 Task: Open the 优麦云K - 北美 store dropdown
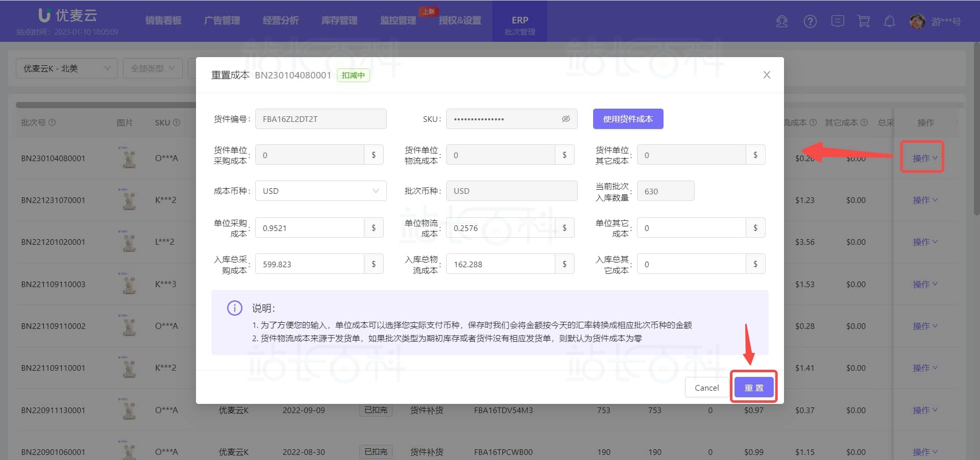coord(66,68)
